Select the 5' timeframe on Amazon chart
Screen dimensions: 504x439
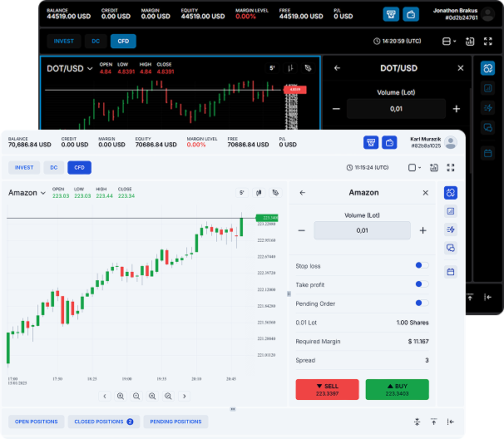coord(242,193)
